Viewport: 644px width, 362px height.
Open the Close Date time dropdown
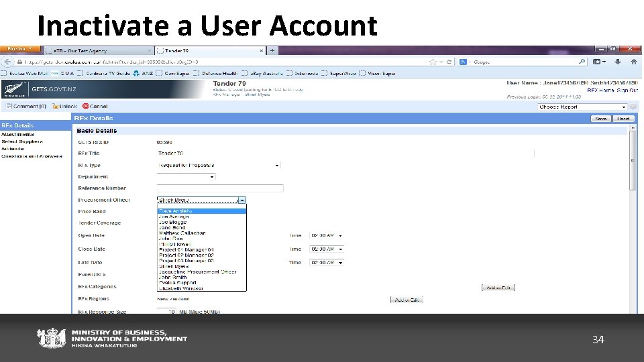(327, 249)
